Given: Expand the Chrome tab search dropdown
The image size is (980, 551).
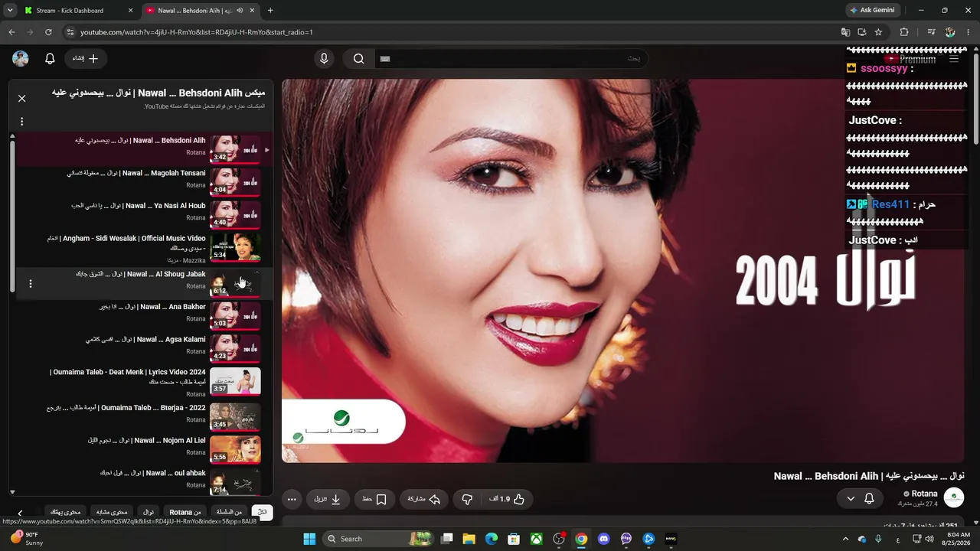Looking at the screenshot, I should [x=10, y=11].
